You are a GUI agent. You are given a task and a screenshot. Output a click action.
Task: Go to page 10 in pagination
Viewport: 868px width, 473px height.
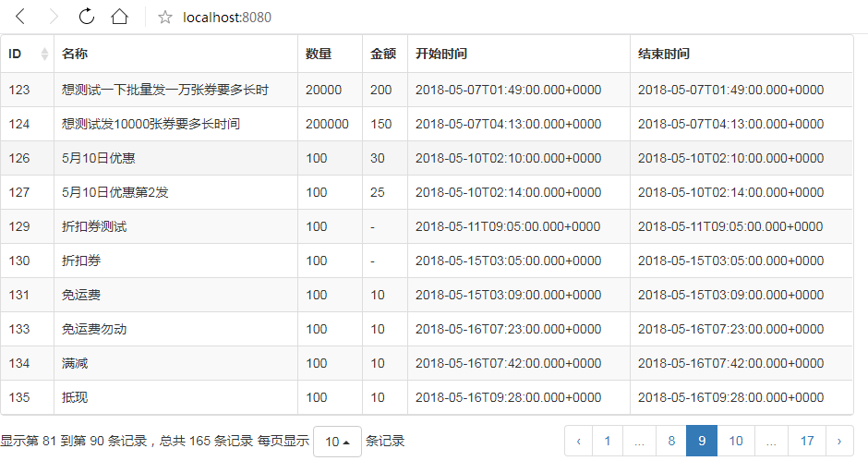736,442
